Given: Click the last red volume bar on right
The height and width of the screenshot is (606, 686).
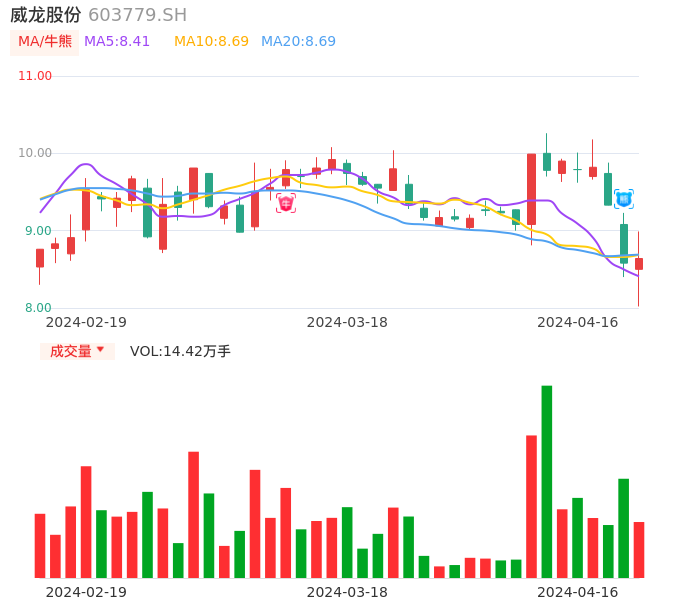Looking at the screenshot, I should tap(639, 549).
